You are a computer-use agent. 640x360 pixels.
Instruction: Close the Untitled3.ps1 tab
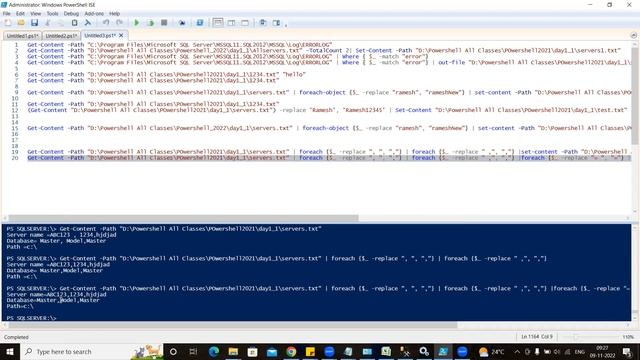coord(121,36)
